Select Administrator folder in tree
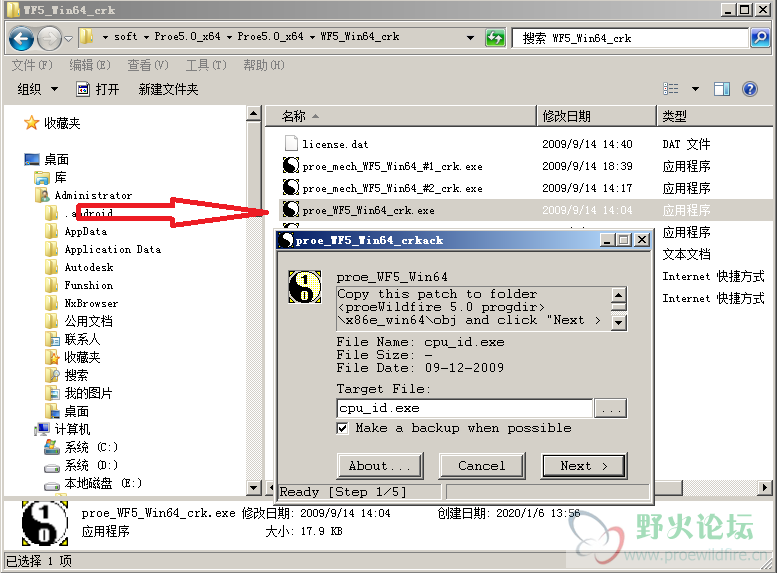This screenshot has height=573, width=777. [84, 195]
